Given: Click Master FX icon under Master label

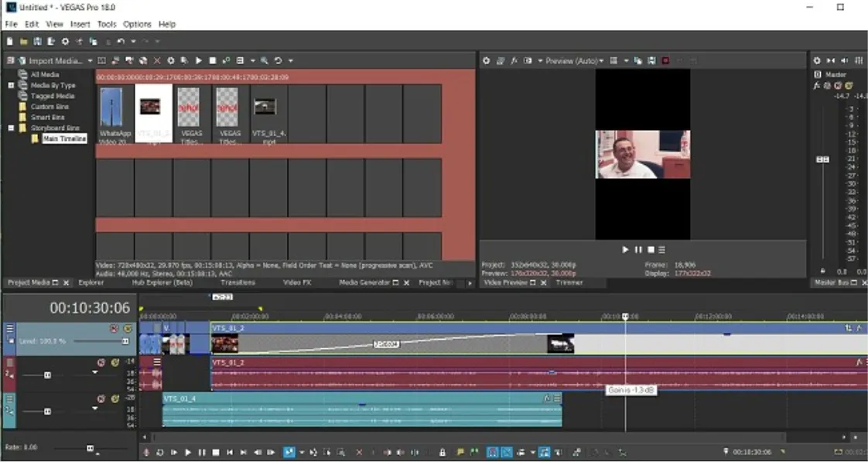Looking at the screenshot, I should [x=816, y=85].
